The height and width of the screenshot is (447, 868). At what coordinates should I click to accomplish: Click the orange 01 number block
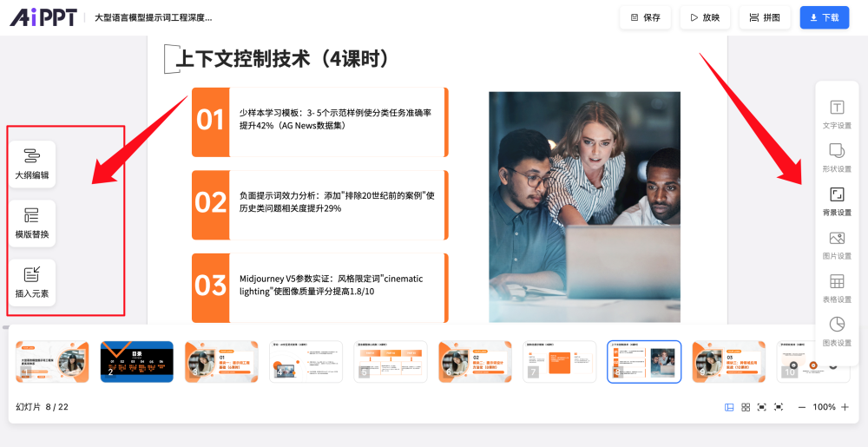pyautogui.click(x=210, y=122)
